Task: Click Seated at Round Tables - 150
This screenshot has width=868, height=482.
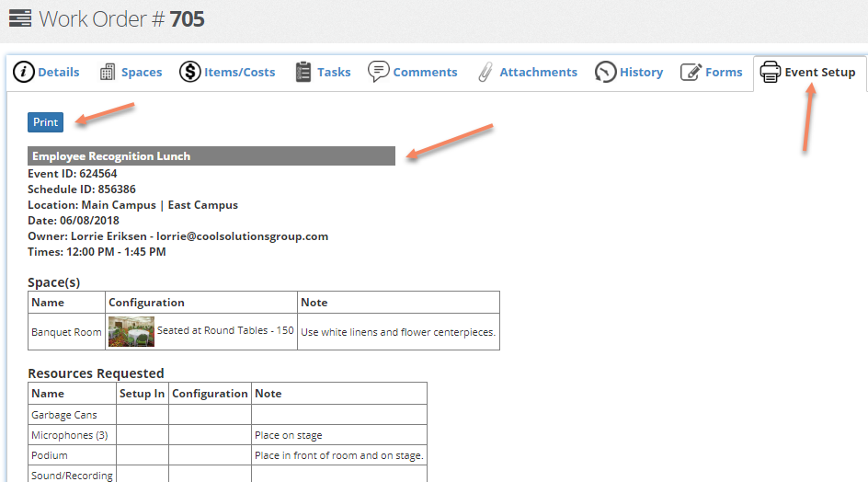Action: click(225, 330)
